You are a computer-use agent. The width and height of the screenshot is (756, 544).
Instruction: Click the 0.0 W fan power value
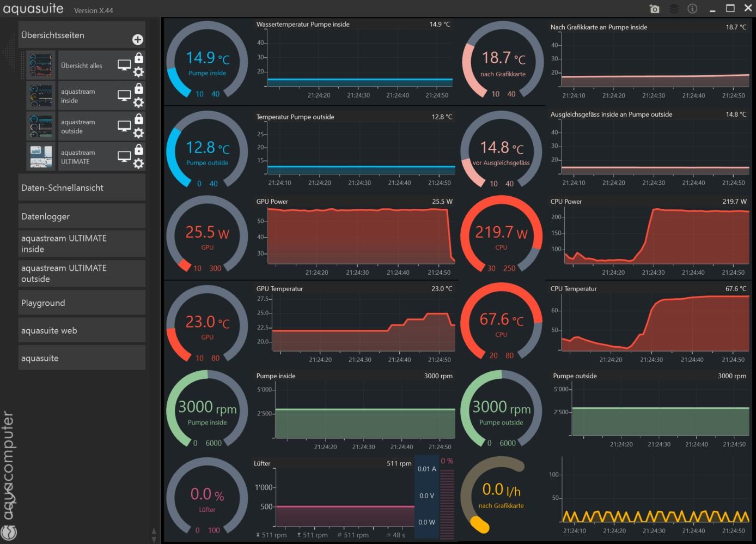[426, 522]
